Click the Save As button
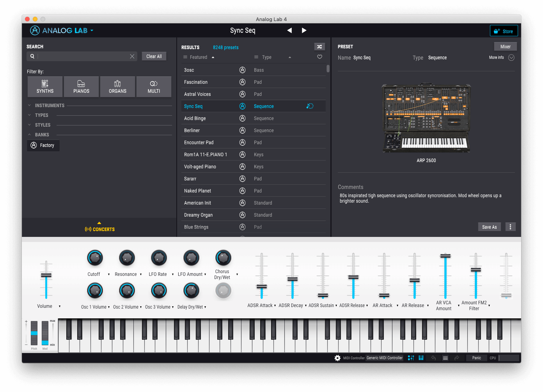This screenshot has width=543, height=392. tap(489, 227)
